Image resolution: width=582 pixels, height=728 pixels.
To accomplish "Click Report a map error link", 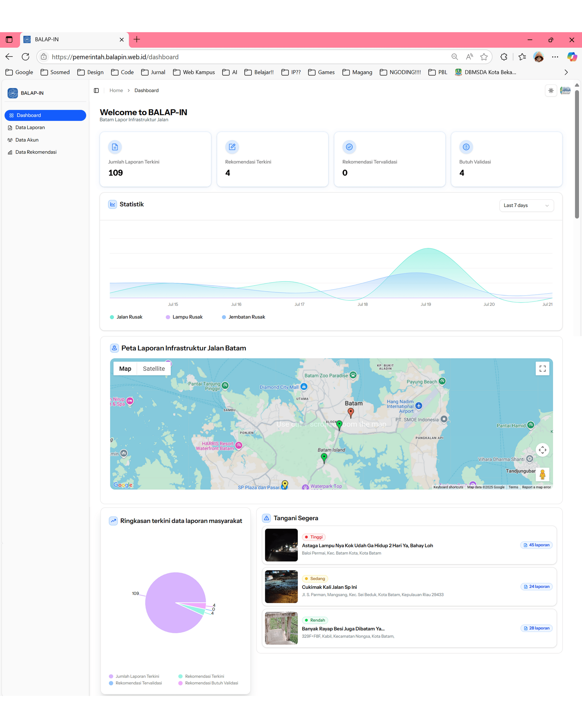I will pyautogui.click(x=536, y=487).
